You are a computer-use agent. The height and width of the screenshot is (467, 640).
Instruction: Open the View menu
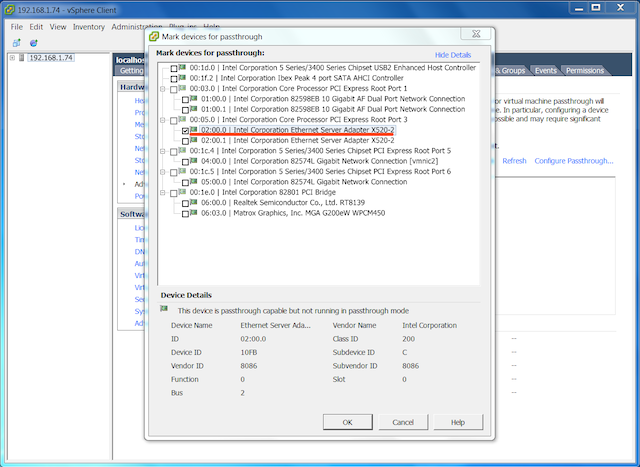pyautogui.click(x=58, y=27)
